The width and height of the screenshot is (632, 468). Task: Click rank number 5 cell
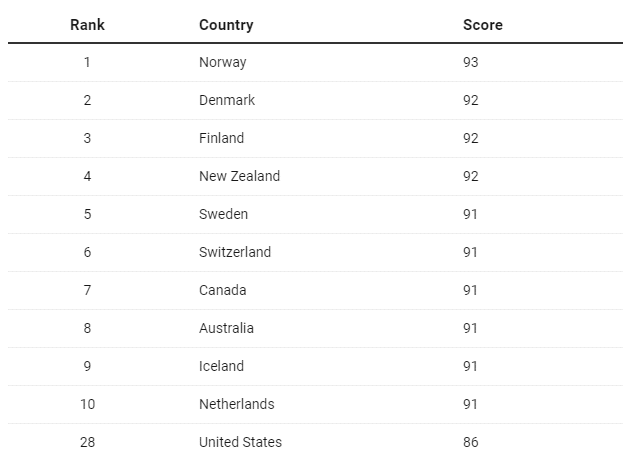(x=87, y=214)
